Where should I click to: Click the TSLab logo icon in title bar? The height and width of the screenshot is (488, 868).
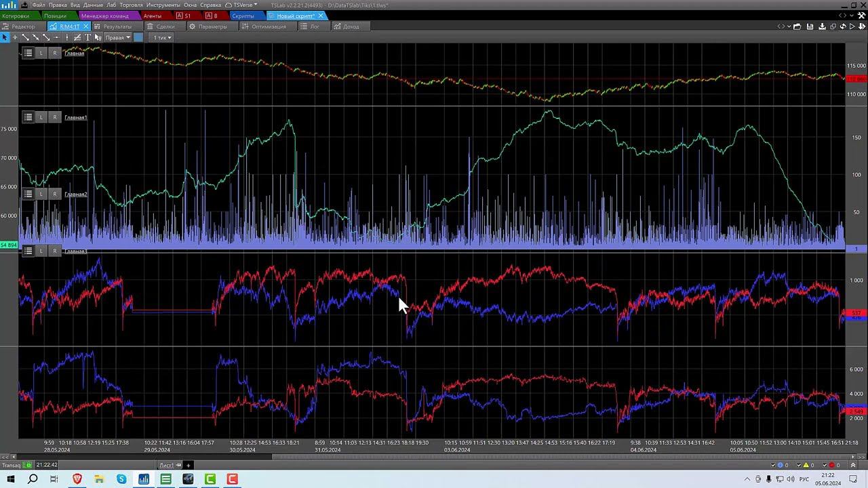coord(8,5)
